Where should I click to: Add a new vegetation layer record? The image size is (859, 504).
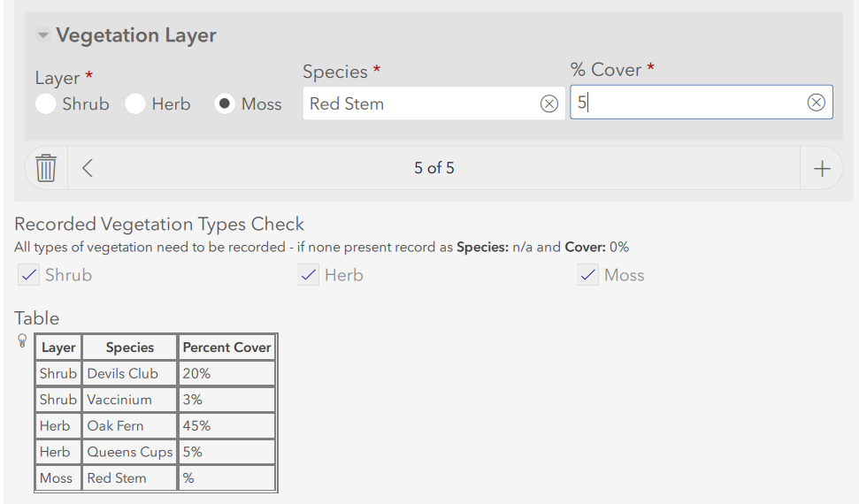click(x=822, y=169)
